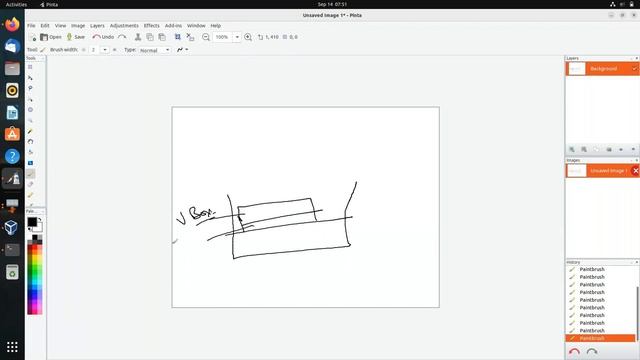The height and width of the screenshot is (360, 640).
Task: Open the View menu
Action: (60, 26)
